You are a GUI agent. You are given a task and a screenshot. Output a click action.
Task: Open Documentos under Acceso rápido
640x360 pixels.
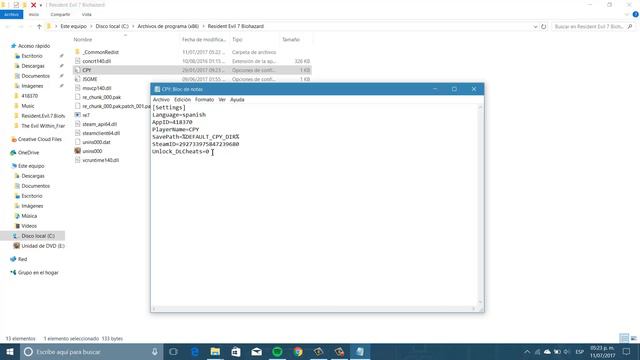point(36,76)
